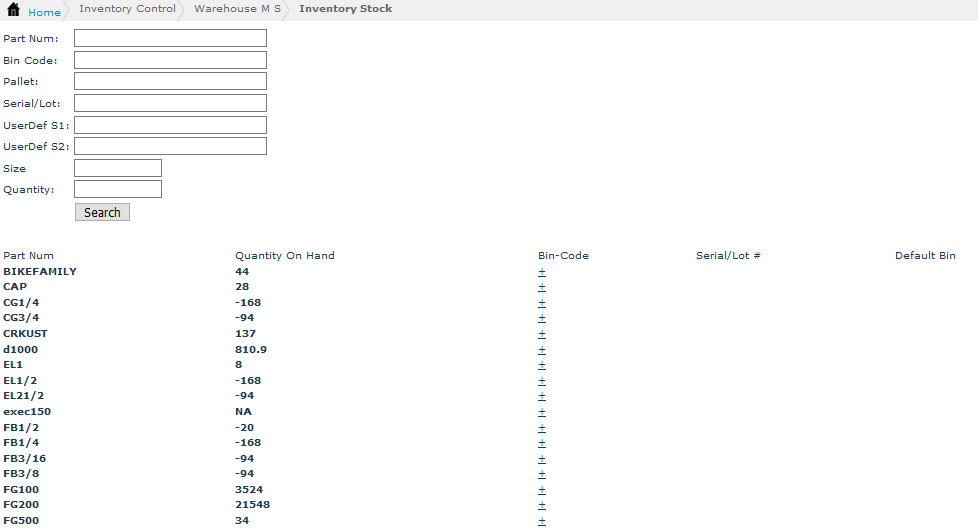The height and width of the screenshot is (529, 978).
Task: Click into the Bin Code field
Action: point(170,60)
